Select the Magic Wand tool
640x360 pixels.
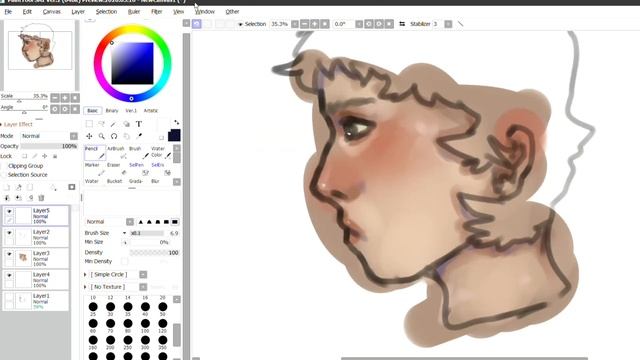point(113,124)
